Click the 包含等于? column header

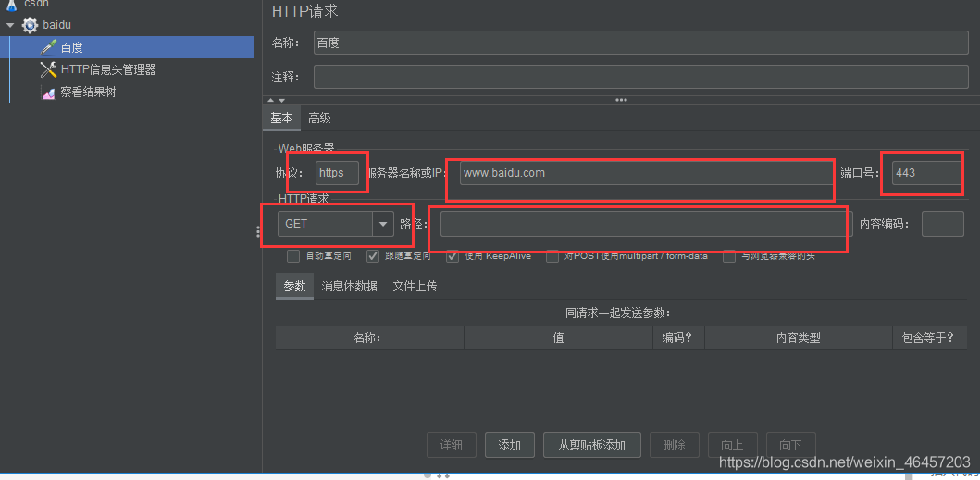930,338
